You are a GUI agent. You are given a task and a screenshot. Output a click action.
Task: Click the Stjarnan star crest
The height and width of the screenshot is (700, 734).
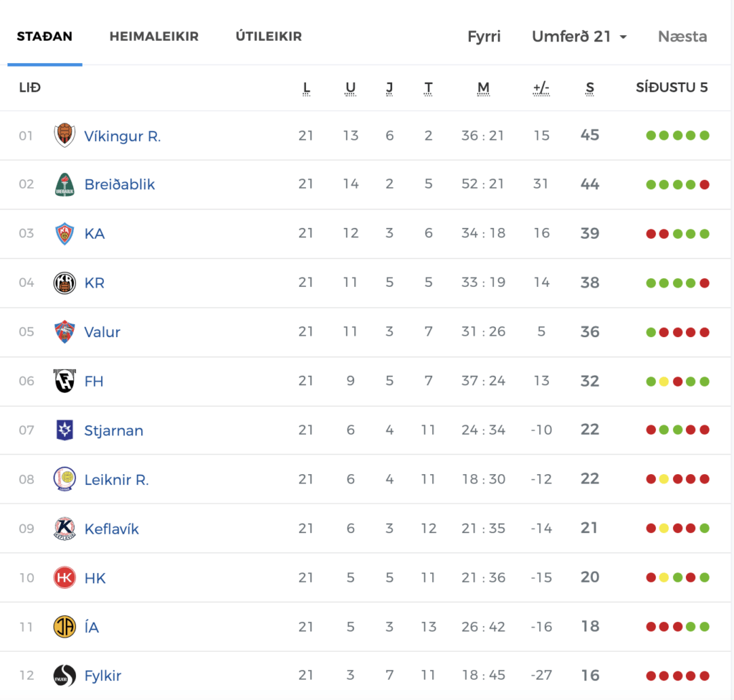pos(65,430)
